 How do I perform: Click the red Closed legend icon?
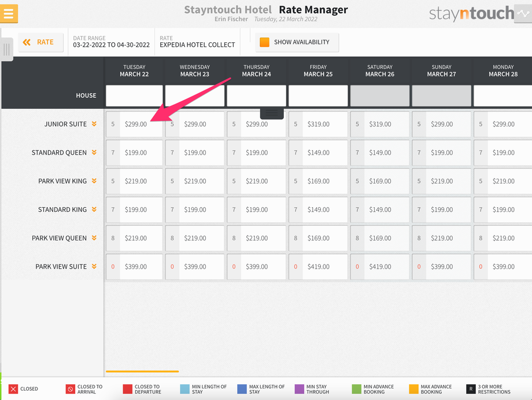tap(13, 389)
